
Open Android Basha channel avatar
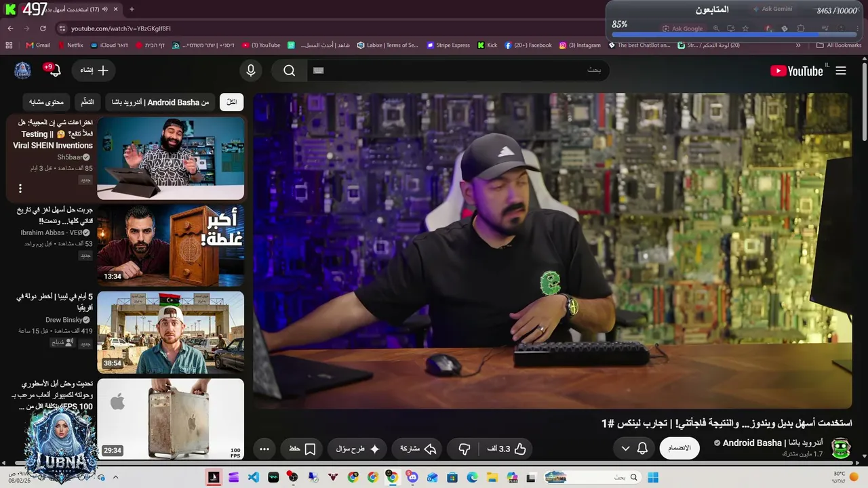tap(841, 448)
